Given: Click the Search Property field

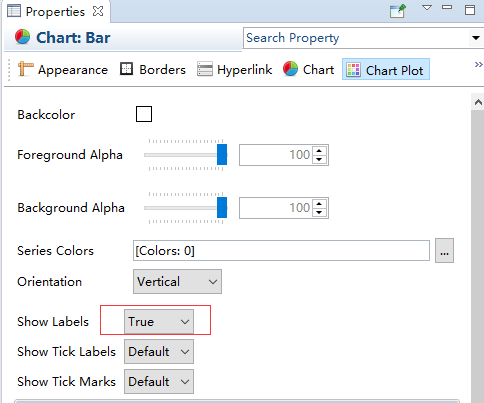Looking at the screenshot, I should click(x=356, y=38).
